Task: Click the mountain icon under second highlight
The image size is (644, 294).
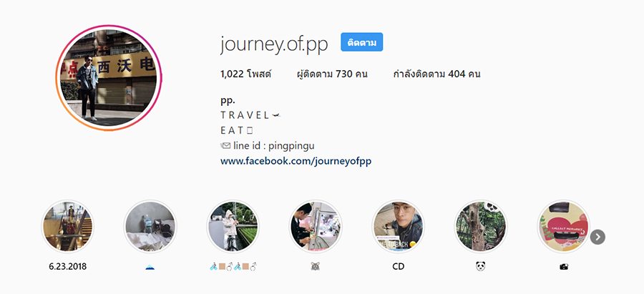Action: (x=150, y=267)
